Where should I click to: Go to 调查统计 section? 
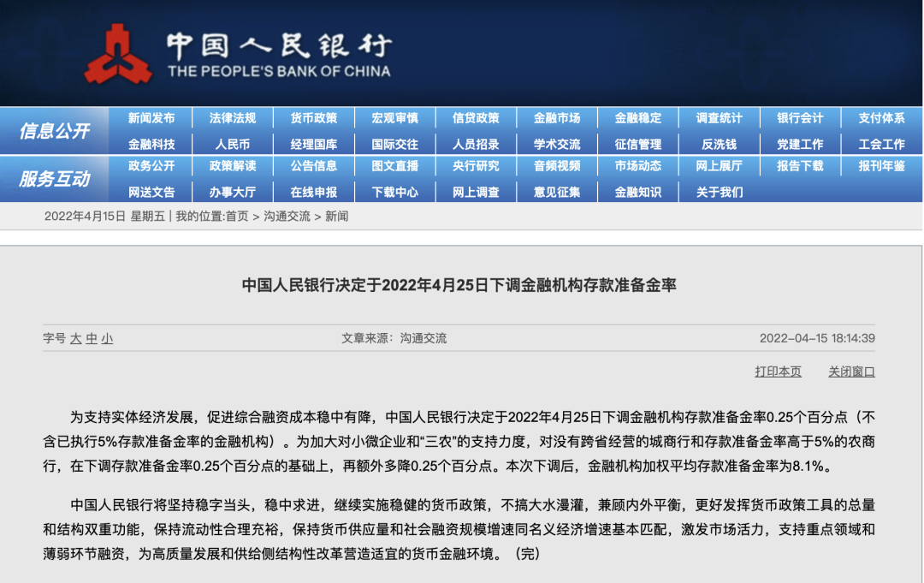pyautogui.click(x=719, y=118)
